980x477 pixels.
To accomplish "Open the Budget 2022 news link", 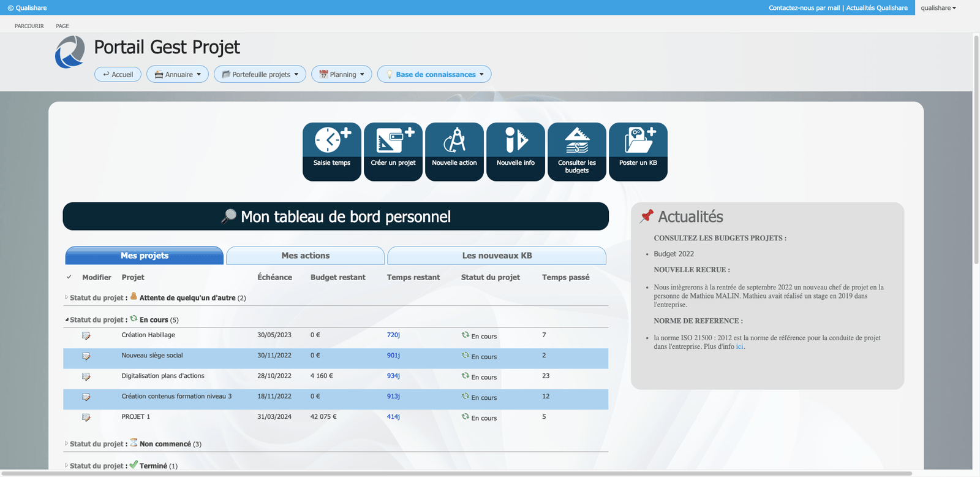I will tap(674, 254).
